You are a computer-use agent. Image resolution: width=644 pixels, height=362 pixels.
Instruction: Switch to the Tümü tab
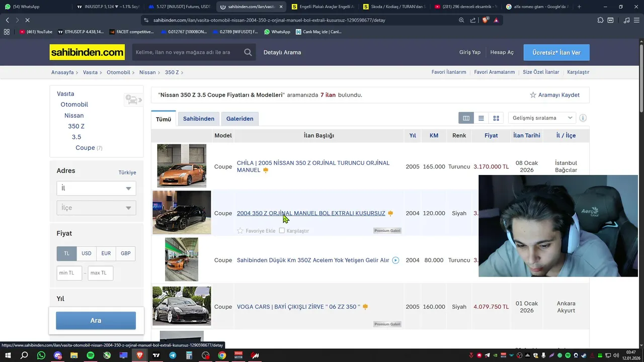coord(164,119)
